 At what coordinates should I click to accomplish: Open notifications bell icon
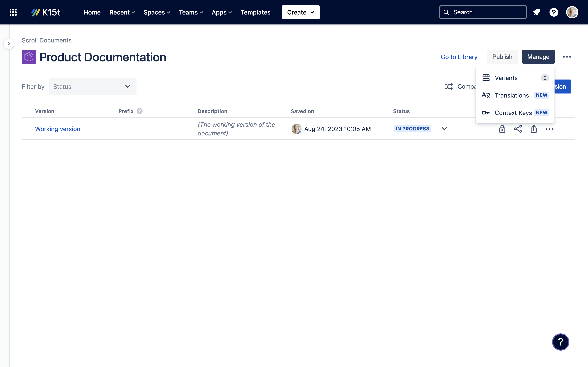click(x=537, y=12)
